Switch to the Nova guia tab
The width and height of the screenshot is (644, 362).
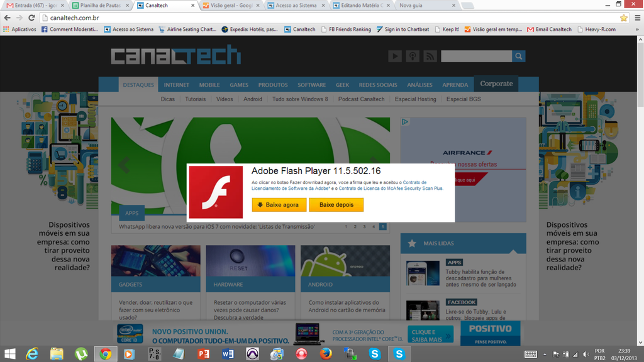coord(427,5)
